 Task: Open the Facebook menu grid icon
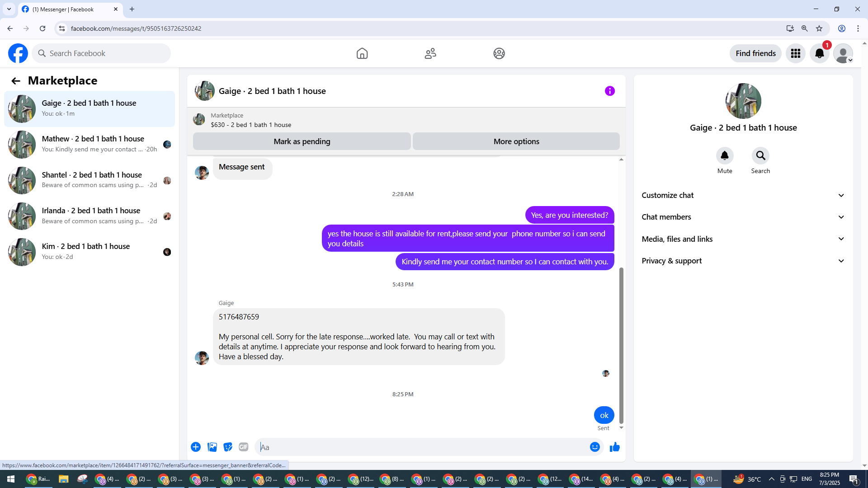point(795,54)
